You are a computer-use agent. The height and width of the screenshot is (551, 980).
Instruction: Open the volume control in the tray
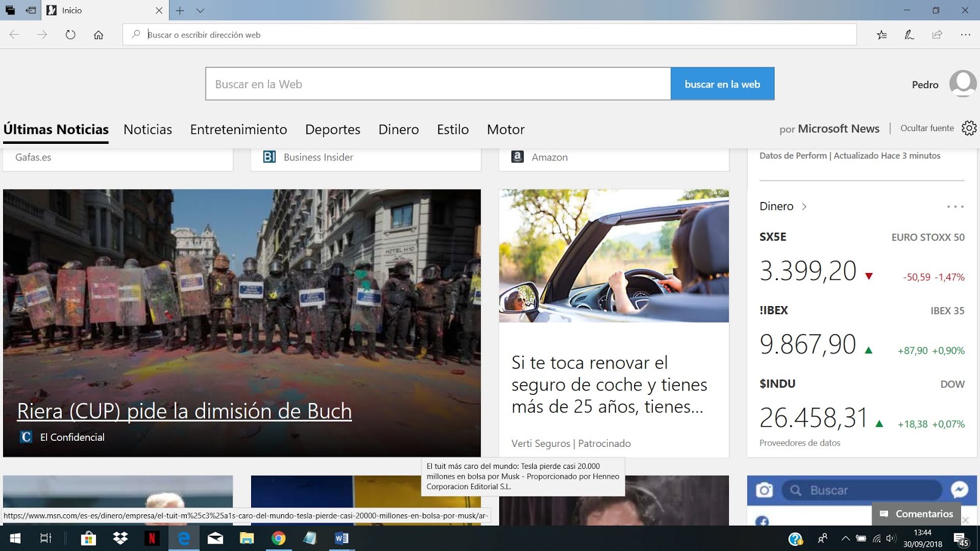tap(891, 538)
